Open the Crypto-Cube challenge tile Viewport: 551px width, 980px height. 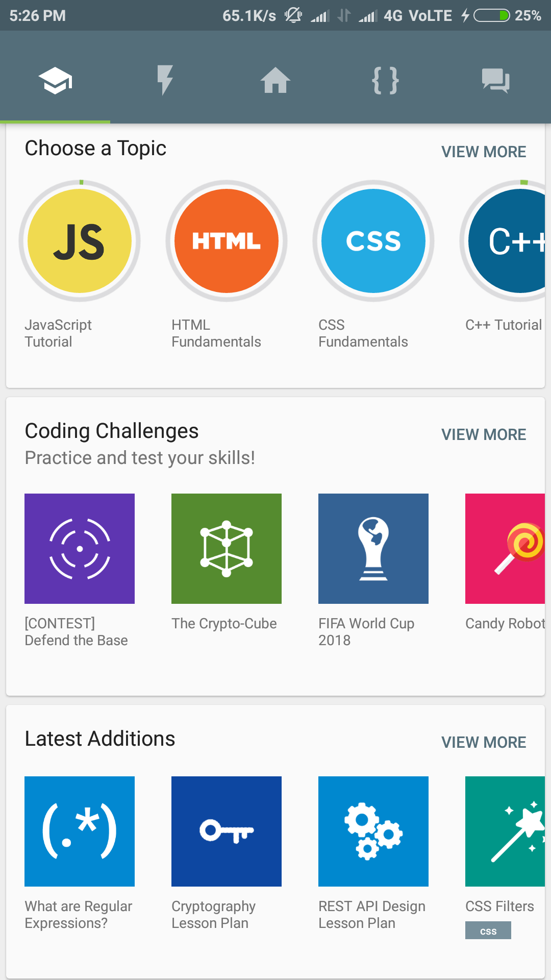coord(227,549)
